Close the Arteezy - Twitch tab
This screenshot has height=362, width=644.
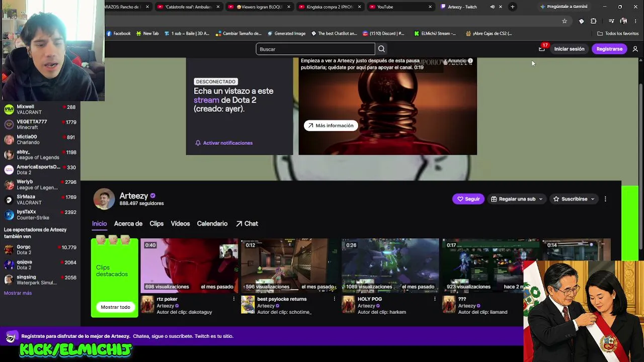501,7
